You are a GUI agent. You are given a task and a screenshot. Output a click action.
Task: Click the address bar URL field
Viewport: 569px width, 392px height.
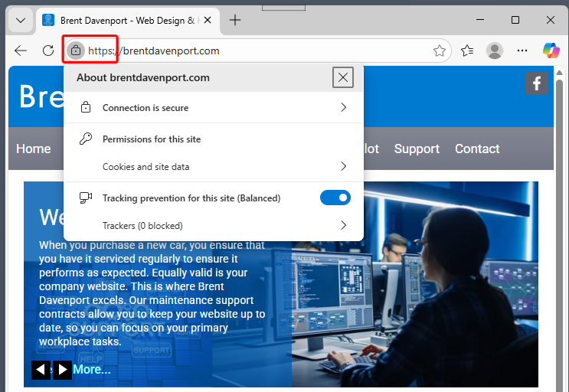pyautogui.click(x=260, y=51)
